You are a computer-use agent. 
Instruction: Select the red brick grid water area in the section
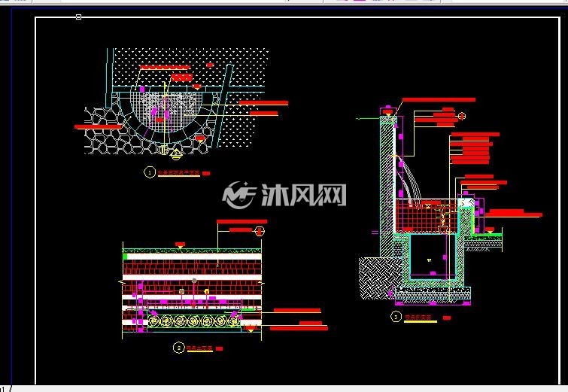pyautogui.click(x=427, y=216)
